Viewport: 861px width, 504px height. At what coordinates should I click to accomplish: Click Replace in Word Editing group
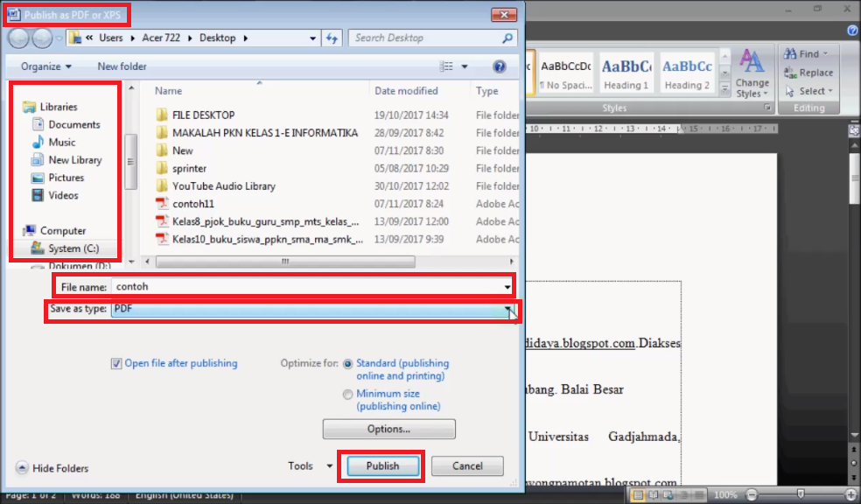coord(808,73)
